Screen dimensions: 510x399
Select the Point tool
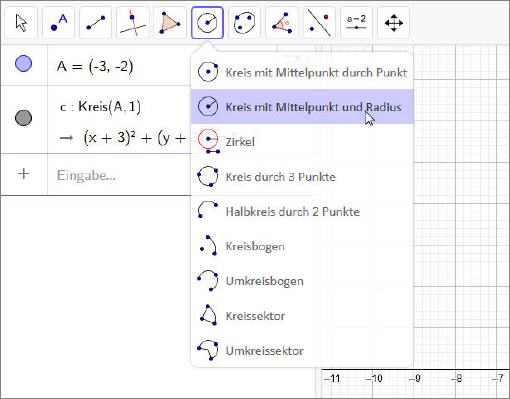pos(59,23)
